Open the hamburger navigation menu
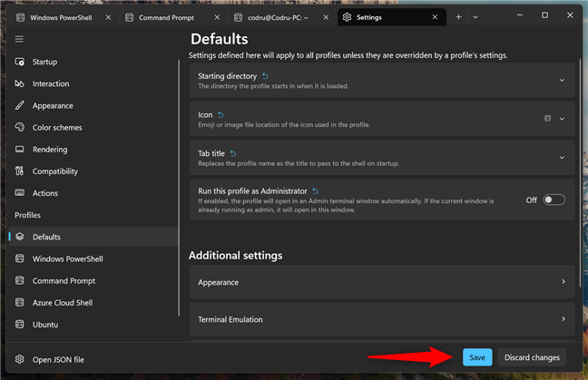The height and width of the screenshot is (380, 588). click(19, 39)
